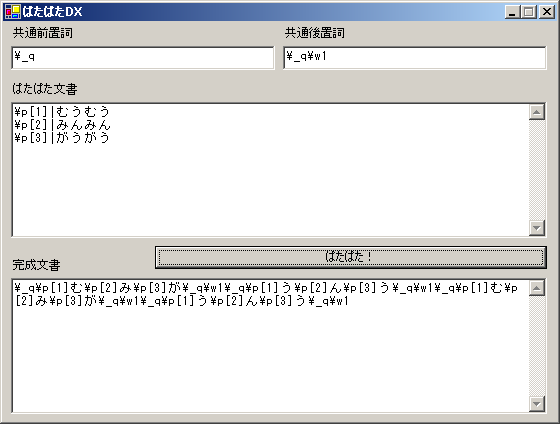The width and height of the screenshot is (560, 424).
Task: Maximize the ぱたぱたDX window
Action: point(528,12)
